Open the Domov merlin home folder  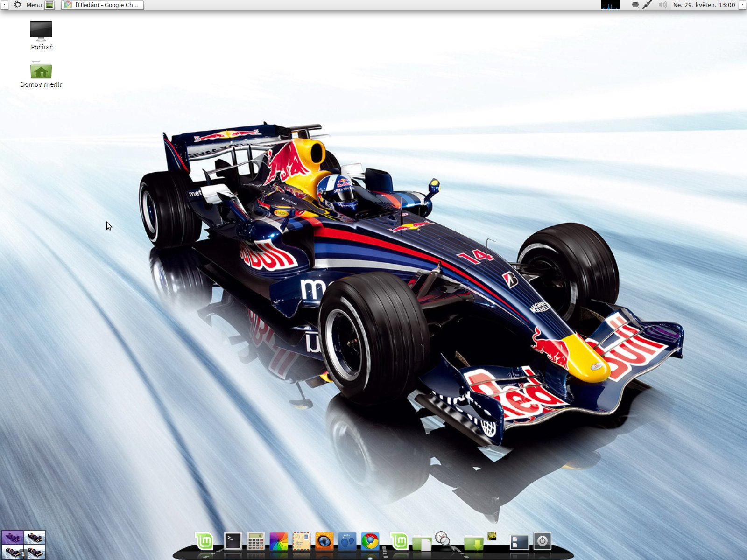tap(42, 74)
